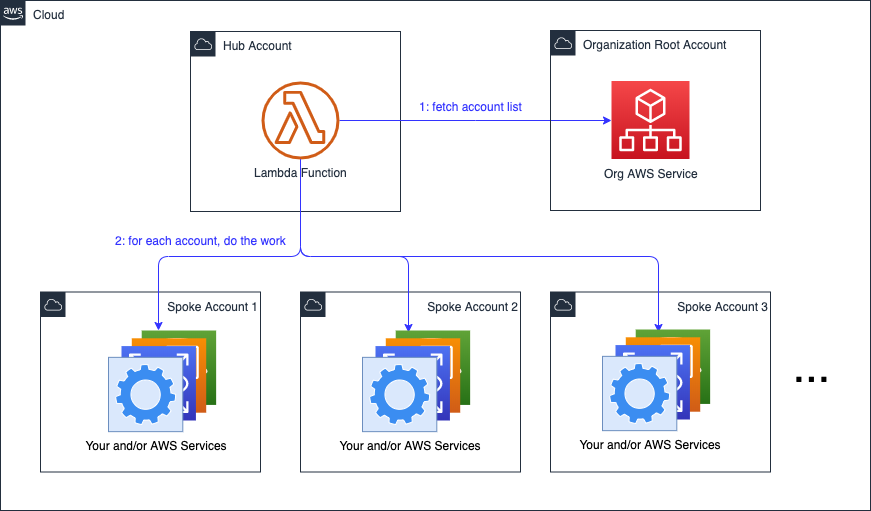Click the Organization Root Account cloud icon
This screenshot has width=871, height=511.
click(563, 43)
